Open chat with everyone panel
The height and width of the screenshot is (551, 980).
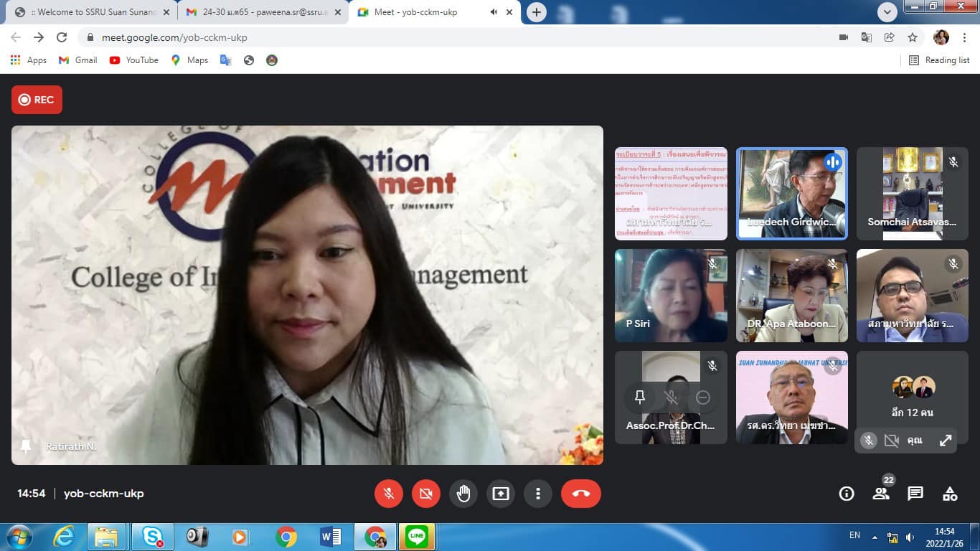coord(915,494)
